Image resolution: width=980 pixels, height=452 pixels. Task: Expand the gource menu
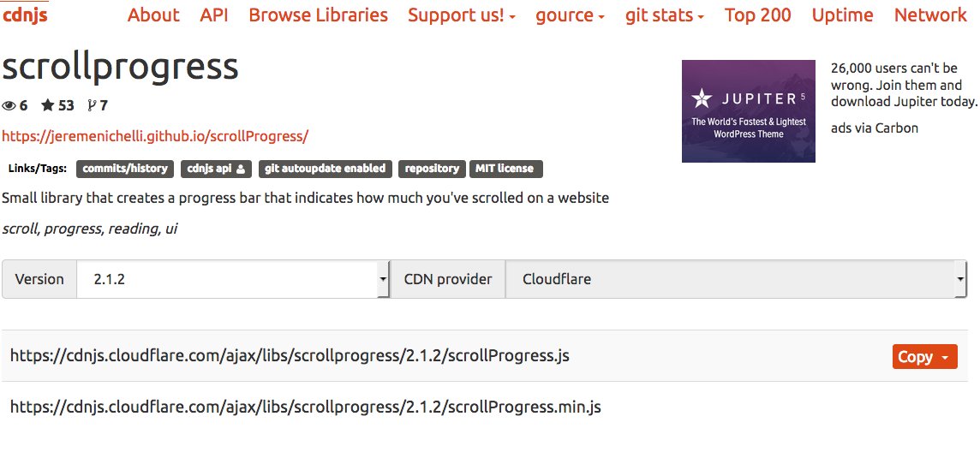pos(570,15)
